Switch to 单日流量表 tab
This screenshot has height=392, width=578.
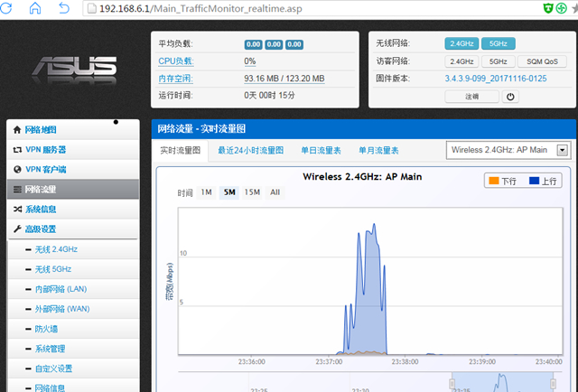coord(321,151)
